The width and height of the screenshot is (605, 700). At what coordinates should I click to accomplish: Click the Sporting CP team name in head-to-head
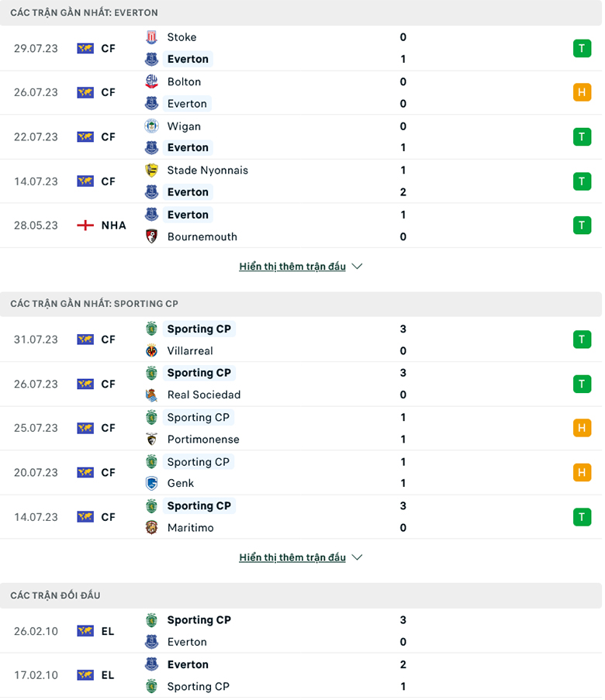(x=199, y=619)
